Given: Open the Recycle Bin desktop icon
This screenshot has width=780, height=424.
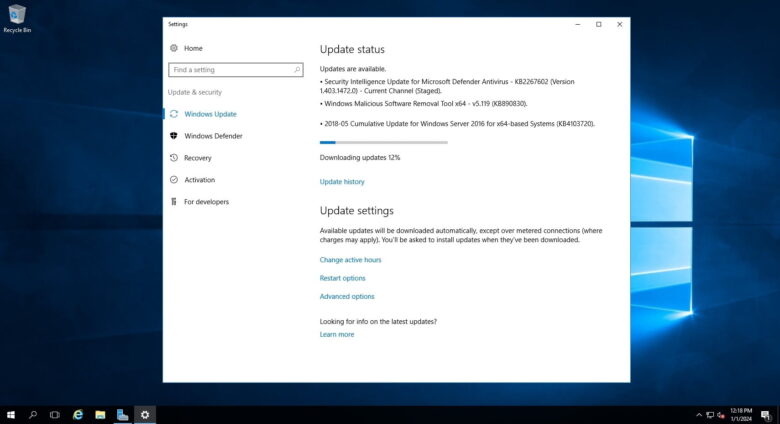Looking at the screenshot, I should coord(17,18).
